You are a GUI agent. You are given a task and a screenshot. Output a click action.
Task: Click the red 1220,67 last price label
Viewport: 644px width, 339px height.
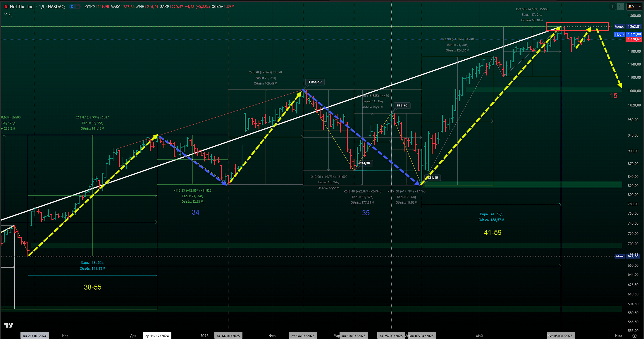pos(634,39)
